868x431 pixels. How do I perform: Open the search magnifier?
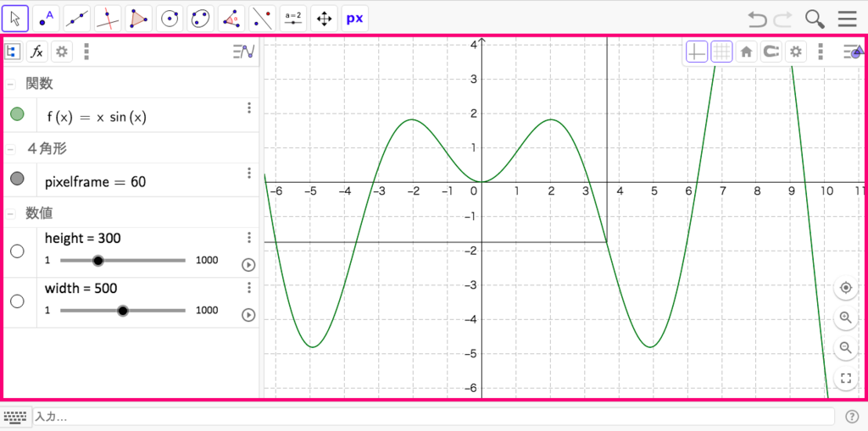[815, 19]
